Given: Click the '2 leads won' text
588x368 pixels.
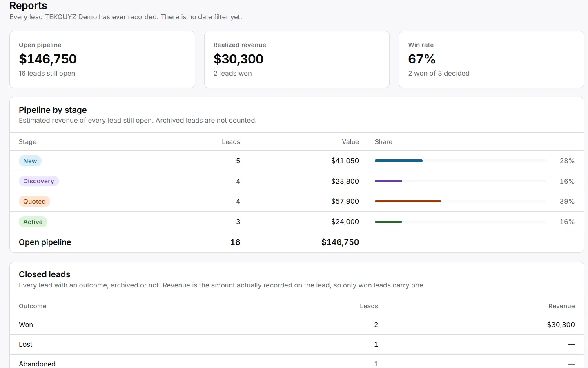Looking at the screenshot, I should tap(233, 73).
